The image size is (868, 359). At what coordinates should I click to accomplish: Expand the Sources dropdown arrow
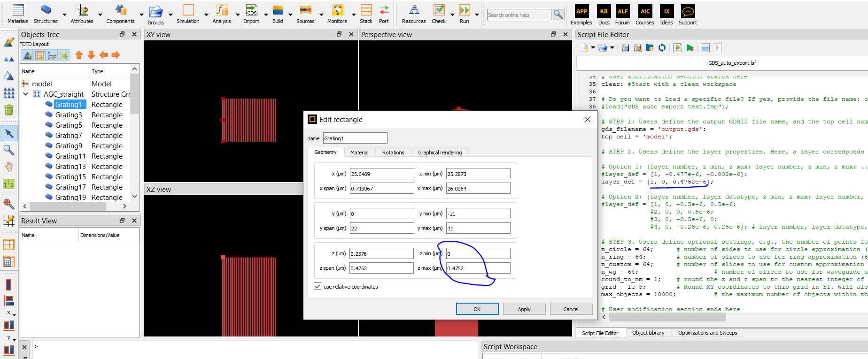(321, 15)
